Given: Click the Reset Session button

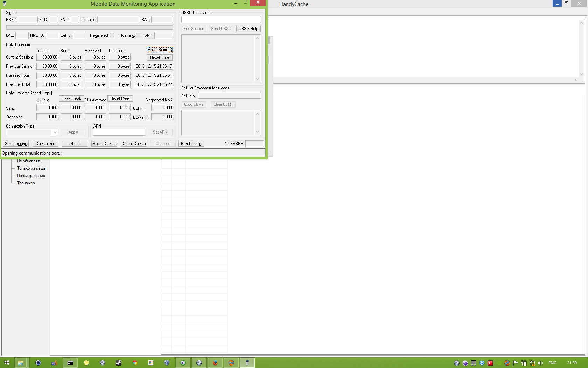Looking at the screenshot, I should [x=160, y=50].
